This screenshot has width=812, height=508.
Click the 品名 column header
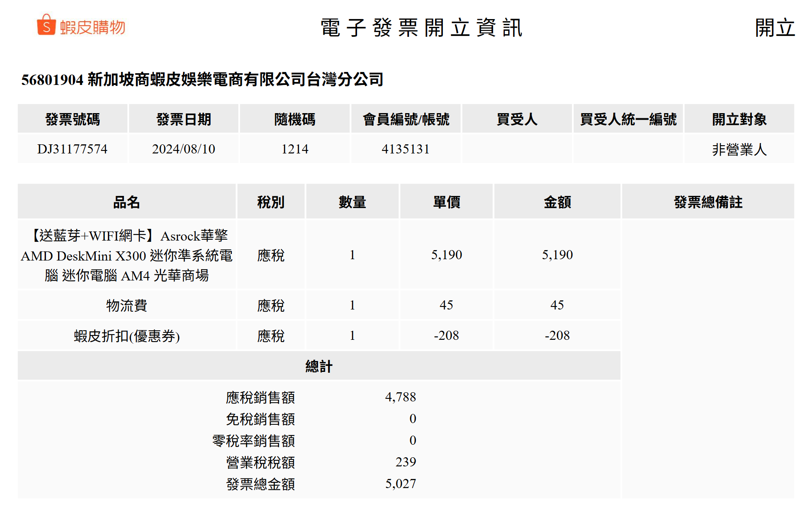pos(127,202)
